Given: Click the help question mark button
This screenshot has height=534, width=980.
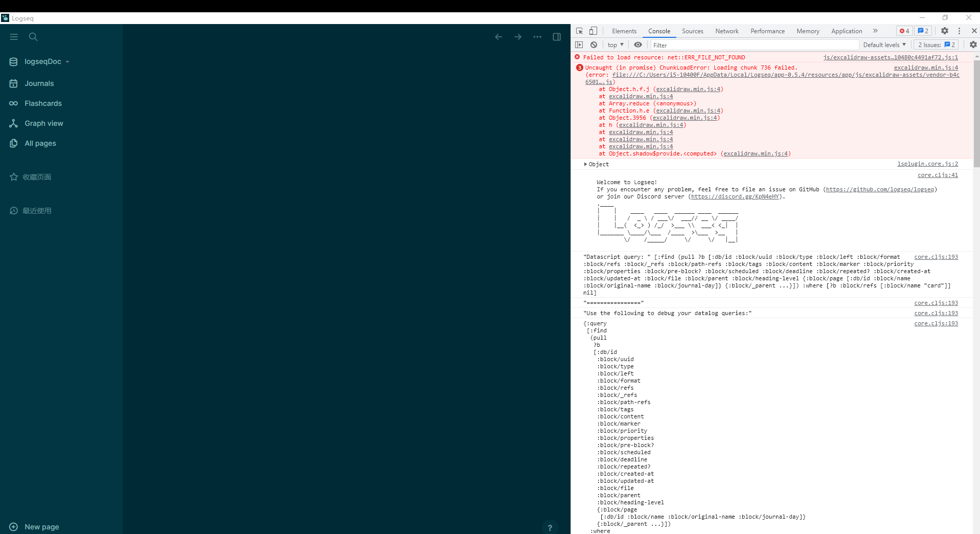Looking at the screenshot, I should coord(550,528).
